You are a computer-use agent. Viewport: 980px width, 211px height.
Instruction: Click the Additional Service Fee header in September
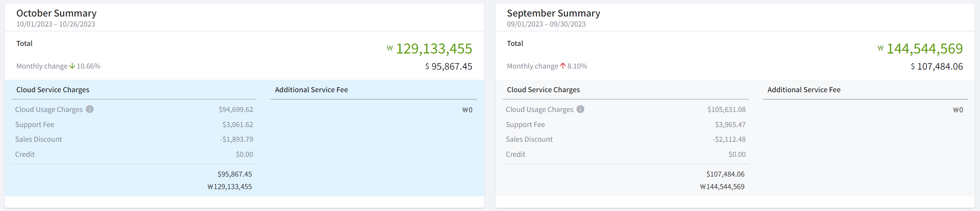pyautogui.click(x=804, y=90)
